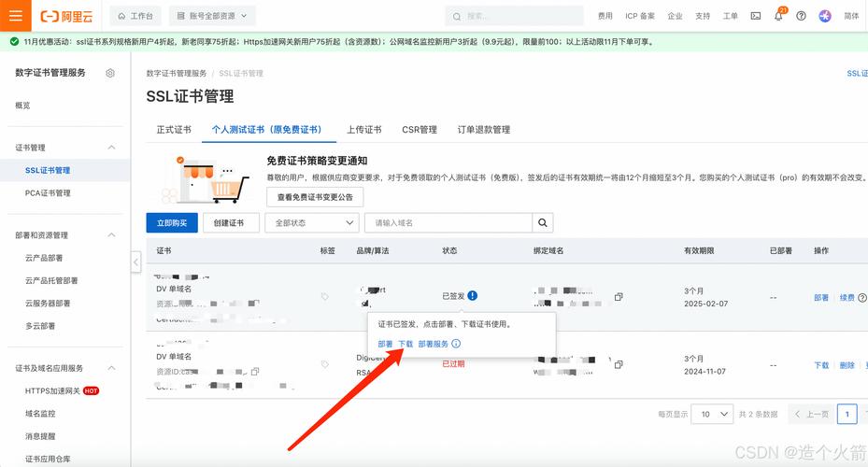The width and height of the screenshot is (868, 467).
Task: Collapse the sidebar with the handle arrow
Action: click(x=136, y=262)
